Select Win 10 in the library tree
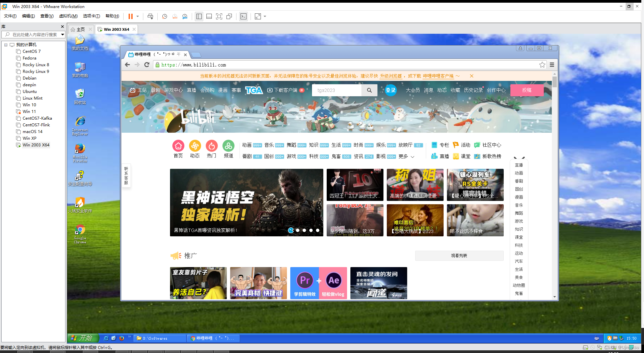This screenshot has width=644, height=353. pos(29,105)
